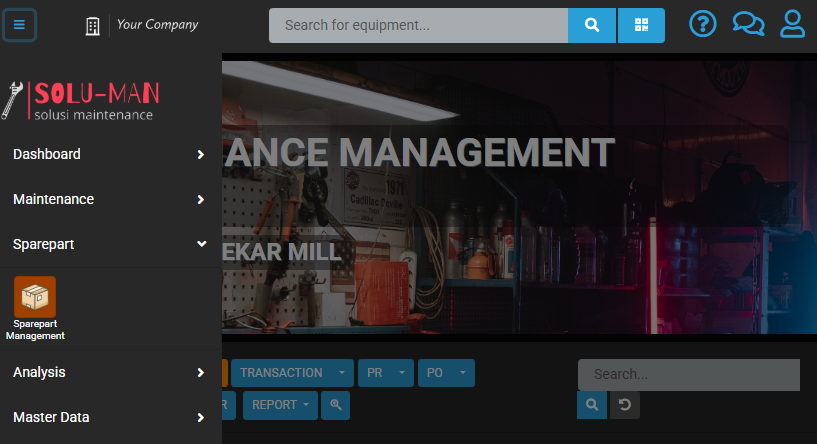
Task: Open the REPORT dropdown button
Action: coord(280,405)
